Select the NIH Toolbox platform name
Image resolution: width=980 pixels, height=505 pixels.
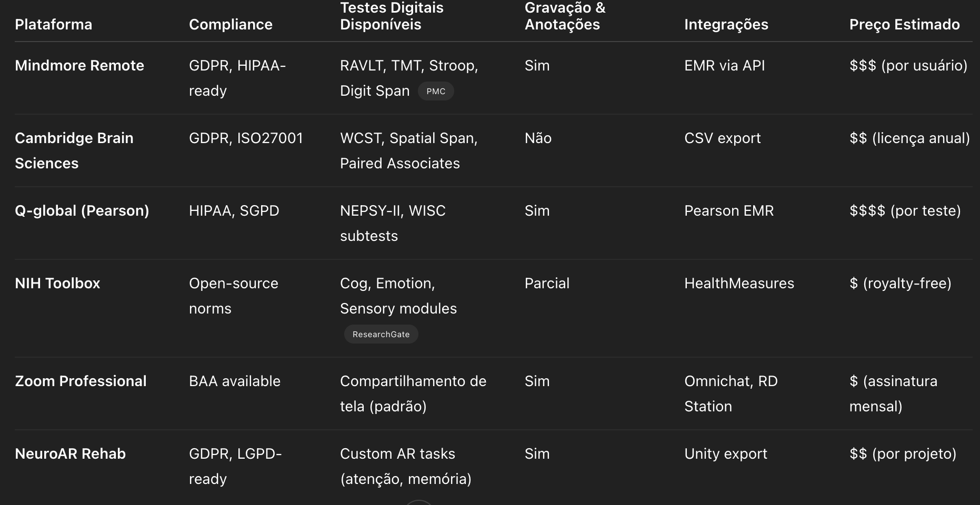[x=57, y=283]
